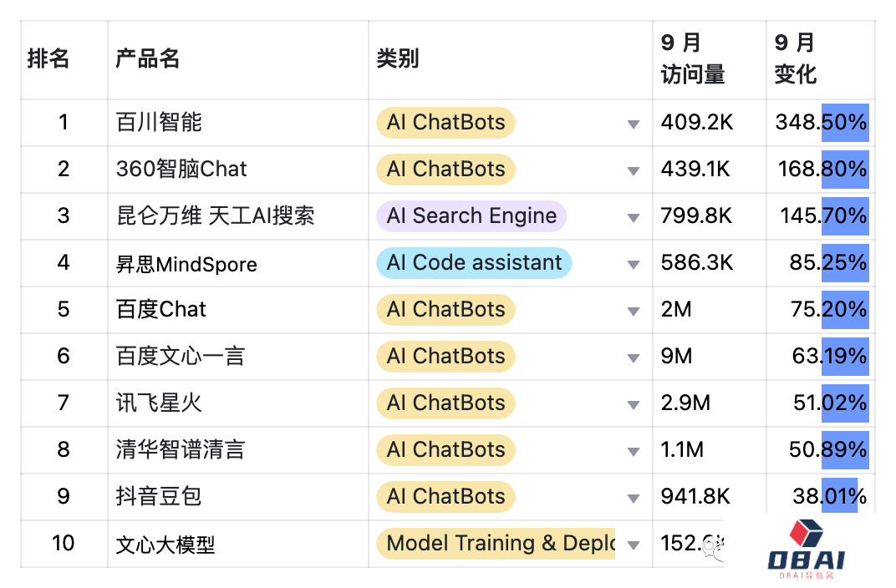The width and height of the screenshot is (896, 588).
Task: Select the AI Search Engine tag
Action: (x=471, y=215)
